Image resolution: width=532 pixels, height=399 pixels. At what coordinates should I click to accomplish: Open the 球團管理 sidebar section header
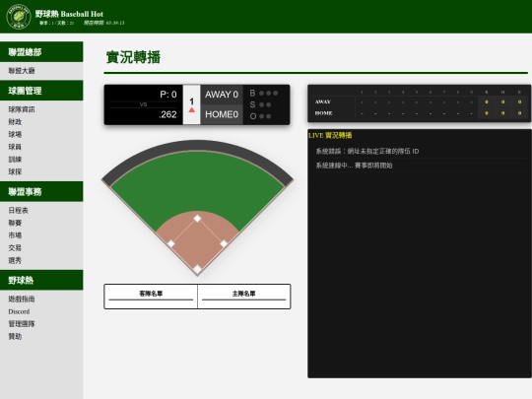click(x=41, y=91)
